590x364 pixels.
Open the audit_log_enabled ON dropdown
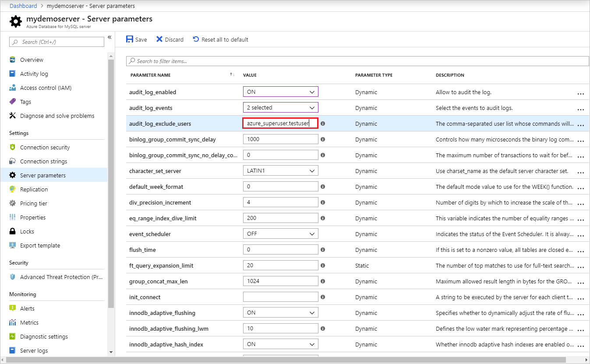pos(281,92)
